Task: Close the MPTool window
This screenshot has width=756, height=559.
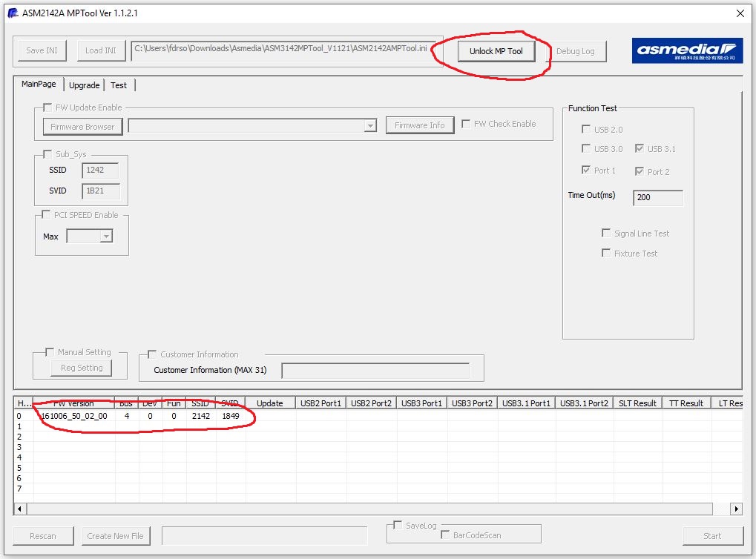Action: 740,13
